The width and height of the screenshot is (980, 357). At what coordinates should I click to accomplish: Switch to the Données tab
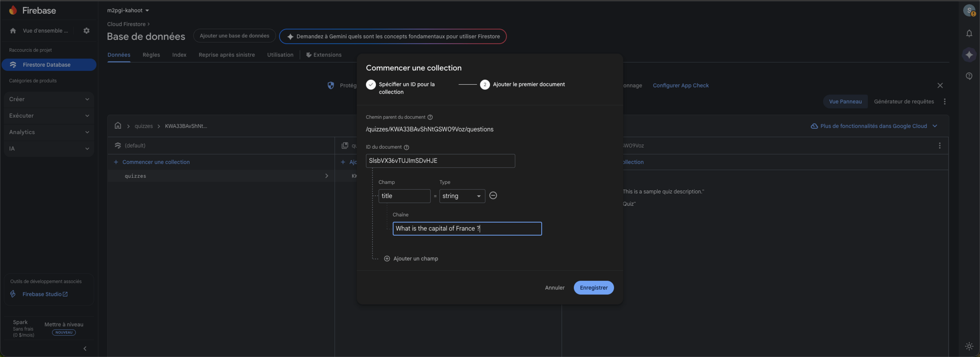[x=119, y=55]
